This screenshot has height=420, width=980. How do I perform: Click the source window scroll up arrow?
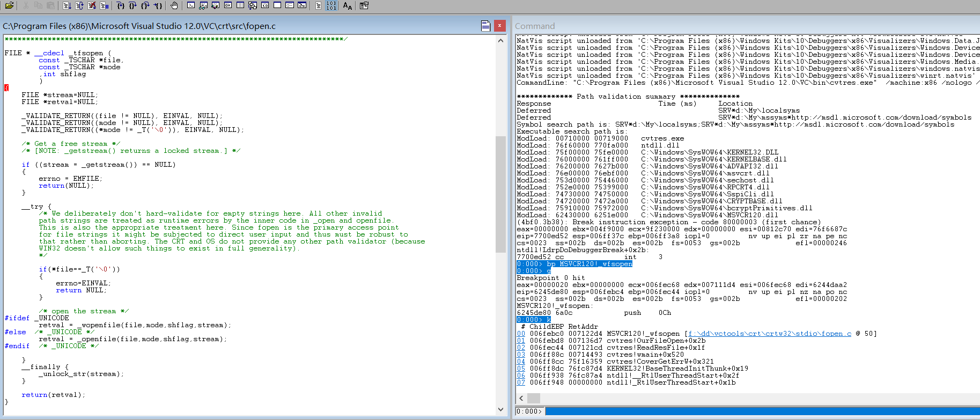(x=500, y=40)
